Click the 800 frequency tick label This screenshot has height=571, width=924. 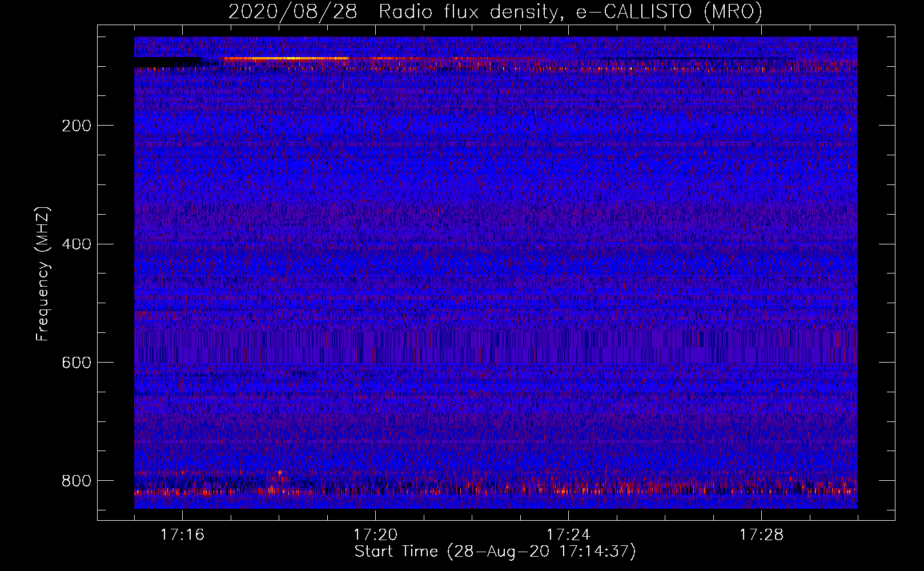coord(76,481)
